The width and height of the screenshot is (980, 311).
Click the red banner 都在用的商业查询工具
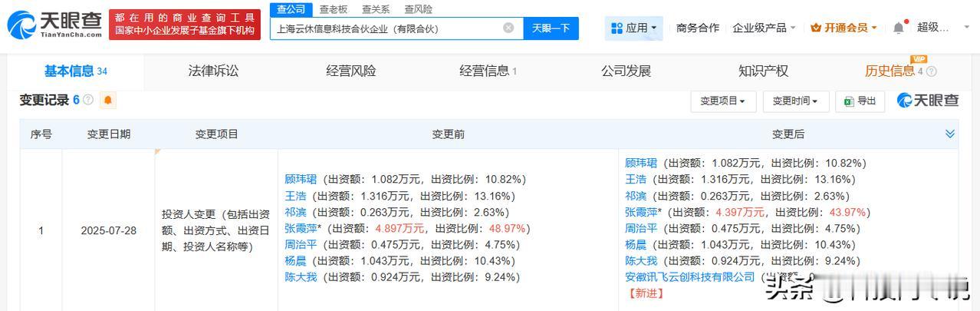coord(184,24)
